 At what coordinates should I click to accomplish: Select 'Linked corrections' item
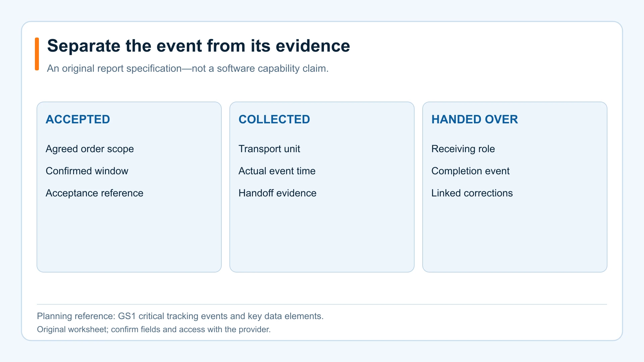[472, 193]
